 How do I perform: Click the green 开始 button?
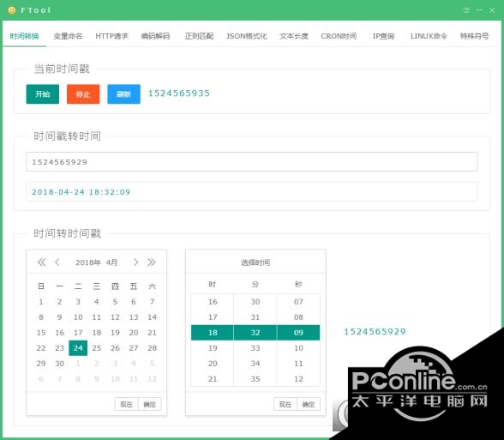(43, 94)
